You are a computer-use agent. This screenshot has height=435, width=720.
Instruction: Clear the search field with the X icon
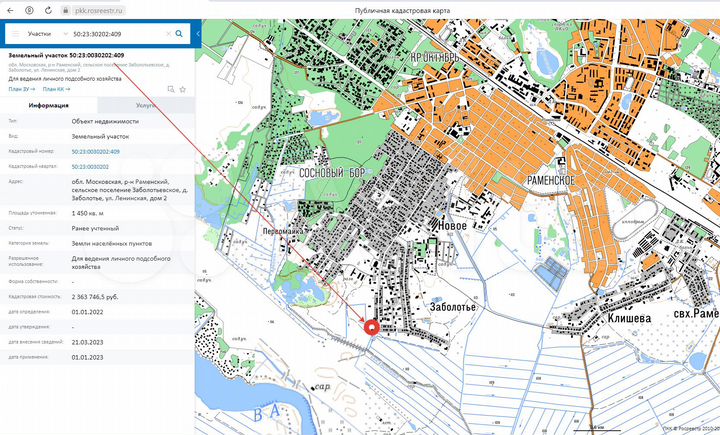tap(168, 34)
